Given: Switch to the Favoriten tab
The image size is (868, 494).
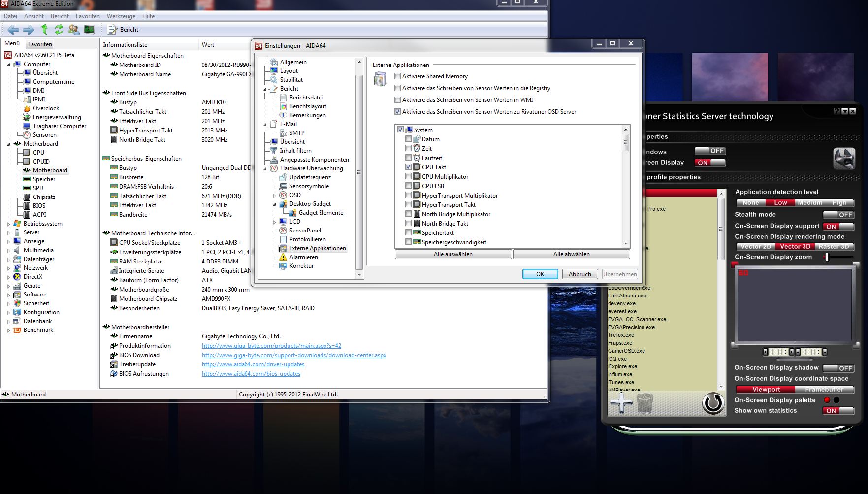Looking at the screenshot, I should pyautogui.click(x=40, y=44).
